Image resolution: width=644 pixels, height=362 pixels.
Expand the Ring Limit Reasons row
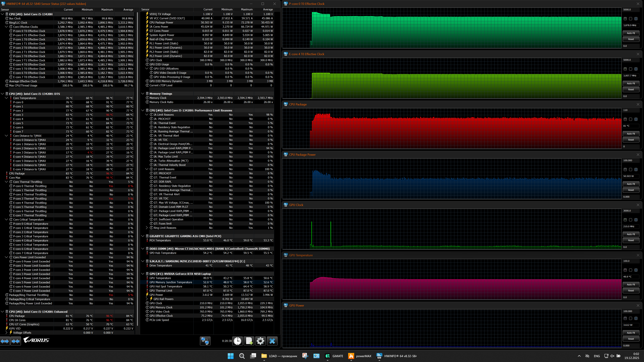(147, 228)
